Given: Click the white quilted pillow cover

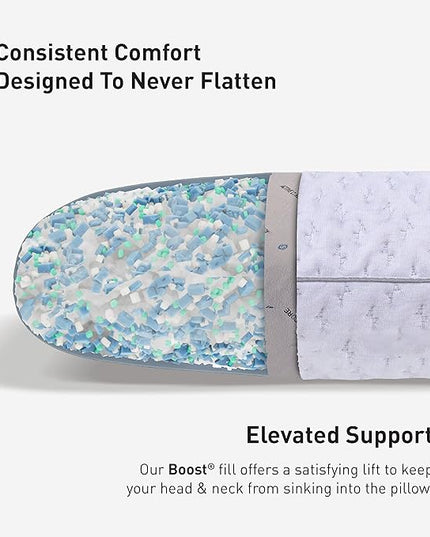Looking at the screenshot, I should [x=364, y=276].
